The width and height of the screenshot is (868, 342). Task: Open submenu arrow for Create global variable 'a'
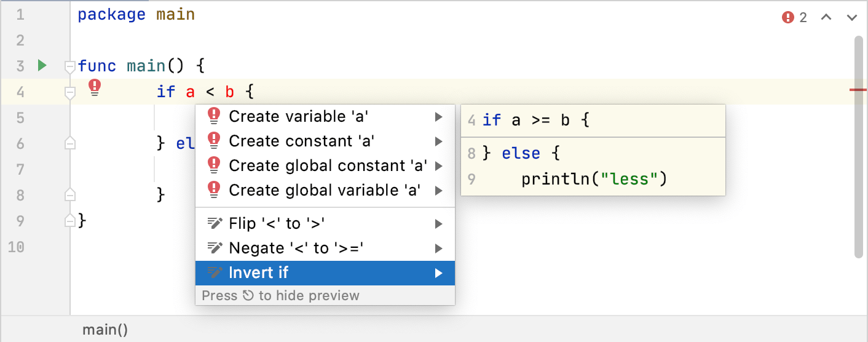(x=438, y=191)
